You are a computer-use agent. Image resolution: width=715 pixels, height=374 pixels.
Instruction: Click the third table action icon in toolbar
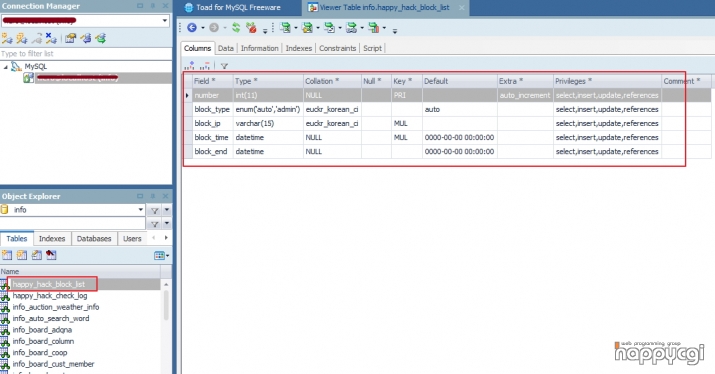(330, 28)
